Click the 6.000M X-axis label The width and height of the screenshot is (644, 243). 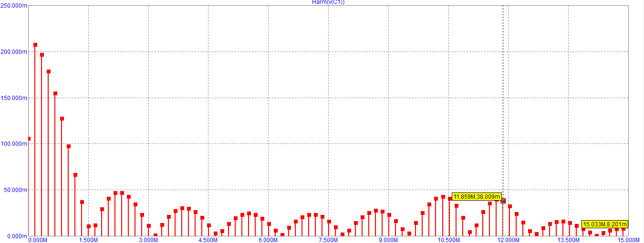click(x=269, y=240)
